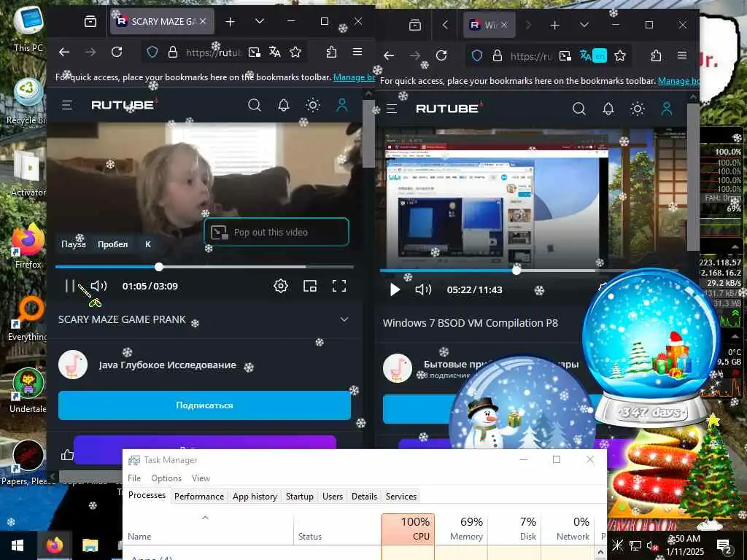Open notifications bell in left Rutube window
Viewport: 747px width, 560px height.
tap(284, 105)
